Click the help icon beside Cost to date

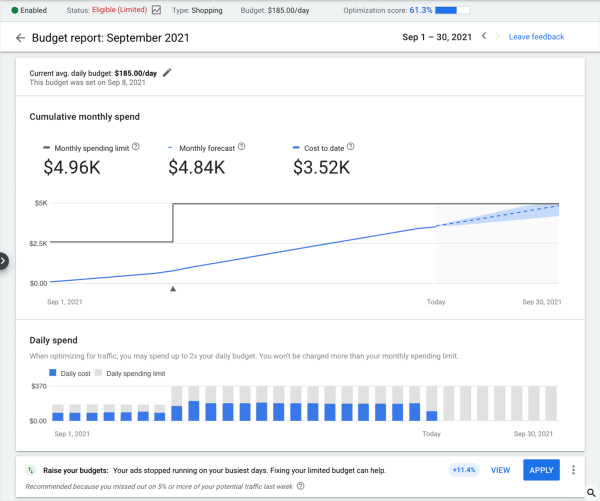pyautogui.click(x=351, y=147)
